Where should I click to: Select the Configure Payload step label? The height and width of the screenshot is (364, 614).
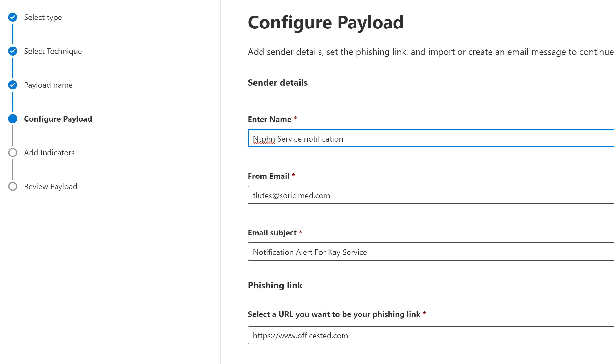pyautogui.click(x=58, y=119)
